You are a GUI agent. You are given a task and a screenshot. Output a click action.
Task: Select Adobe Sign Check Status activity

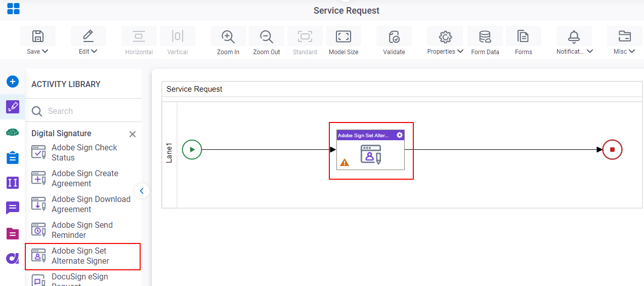(83, 152)
